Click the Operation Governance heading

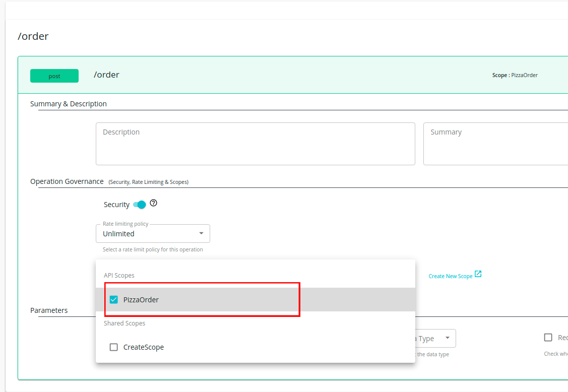pos(67,181)
